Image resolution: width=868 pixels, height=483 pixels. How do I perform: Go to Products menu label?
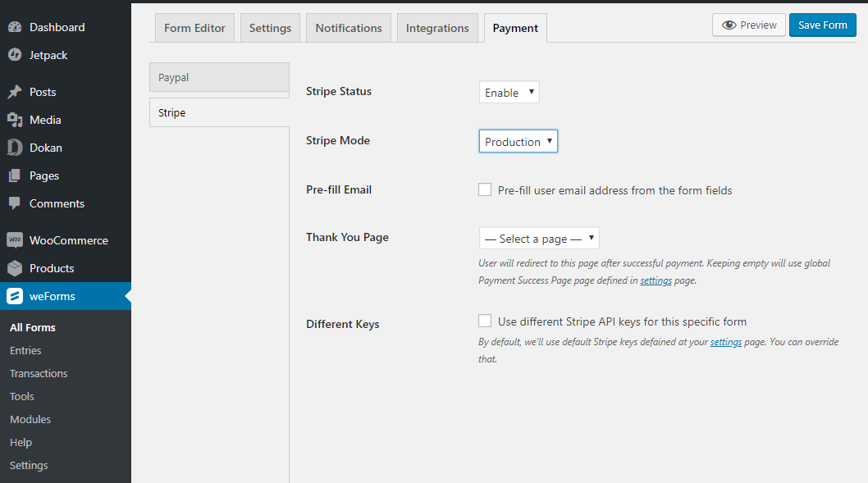tap(52, 268)
